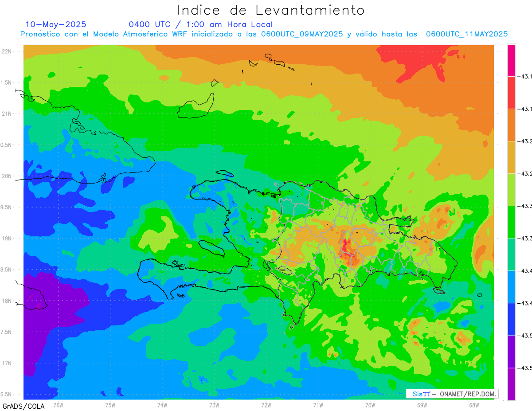
Task: Click the '73W' longitude label
Action: click(214, 405)
